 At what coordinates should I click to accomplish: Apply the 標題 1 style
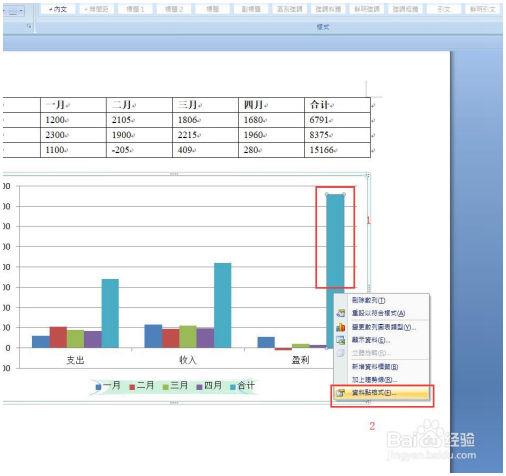click(135, 9)
